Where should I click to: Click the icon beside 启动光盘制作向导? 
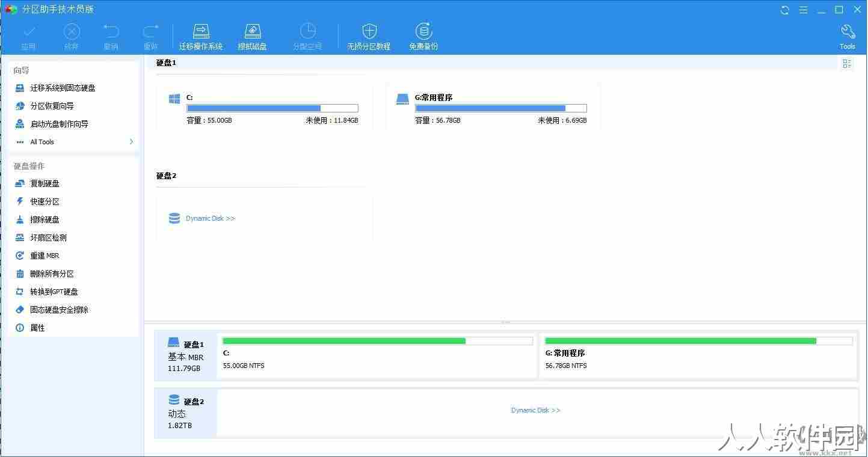pyautogui.click(x=20, y=124)
